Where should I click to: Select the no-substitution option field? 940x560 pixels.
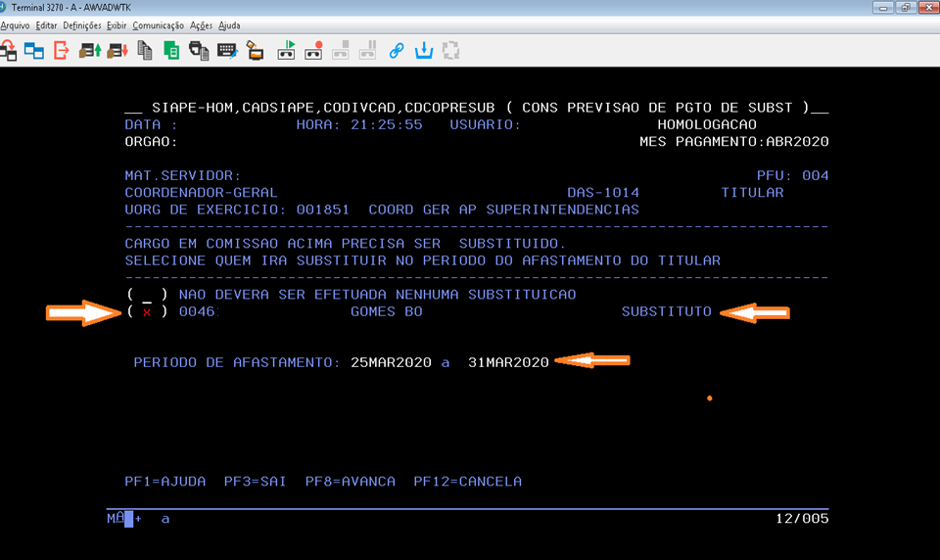coord(147,295)
